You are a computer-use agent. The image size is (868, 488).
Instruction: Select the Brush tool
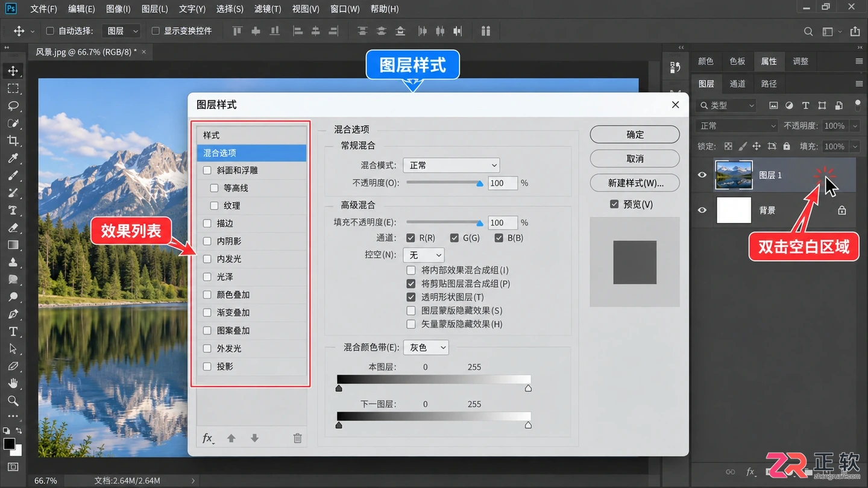tap(13, 175)
